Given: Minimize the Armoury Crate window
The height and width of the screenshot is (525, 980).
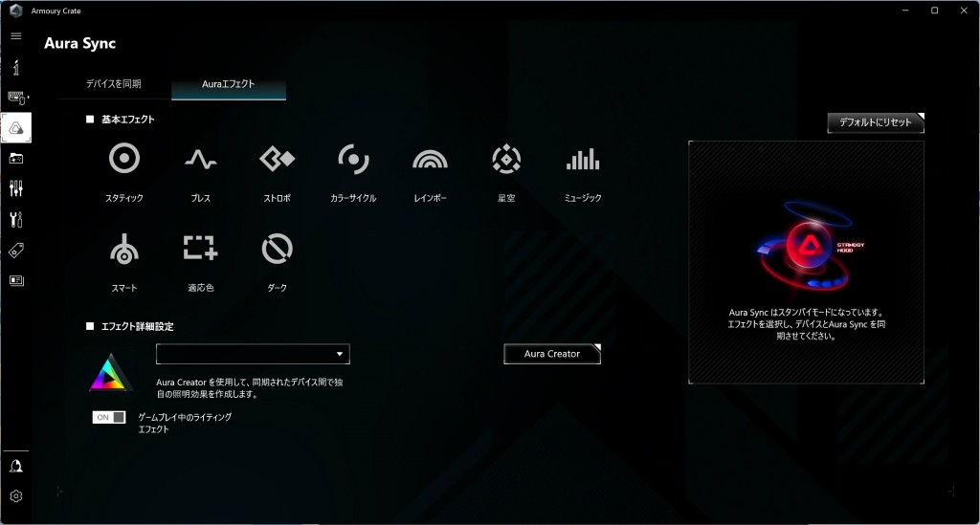Looking at the screenshot, I should tap(905, 11).
